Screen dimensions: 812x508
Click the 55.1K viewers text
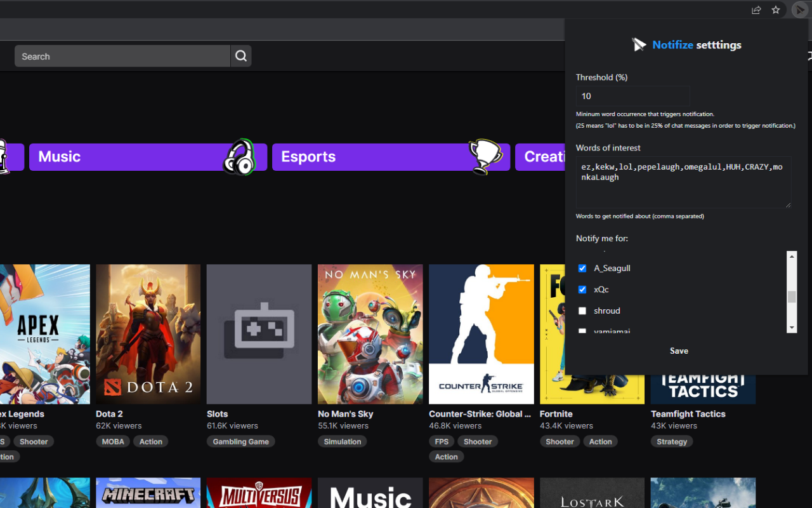coord(343,425)
